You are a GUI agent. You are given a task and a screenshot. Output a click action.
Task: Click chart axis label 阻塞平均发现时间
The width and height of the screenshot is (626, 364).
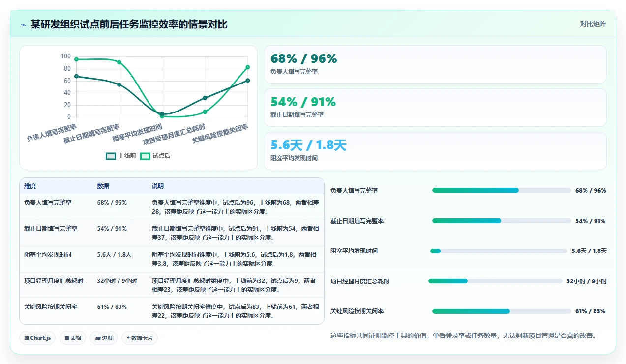pyautogui.click(x=138, y=133)
